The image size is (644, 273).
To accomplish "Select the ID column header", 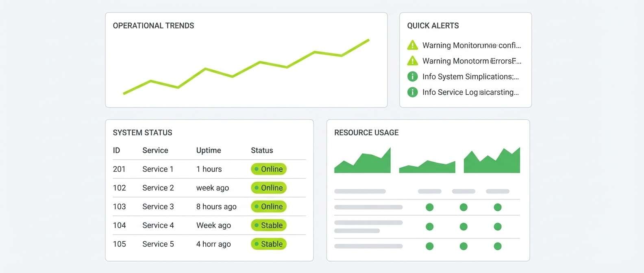I will pyautogui.click(x=116, y=150).
